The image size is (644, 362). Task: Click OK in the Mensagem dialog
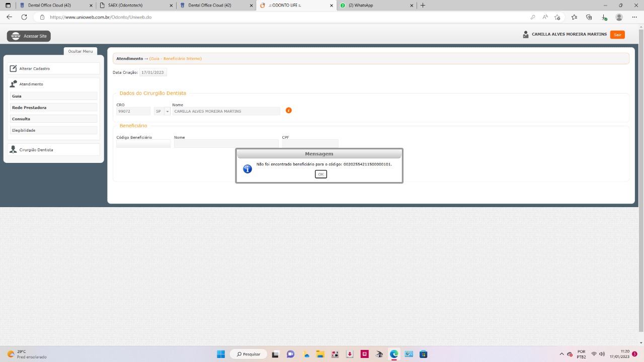click(321, 174)
